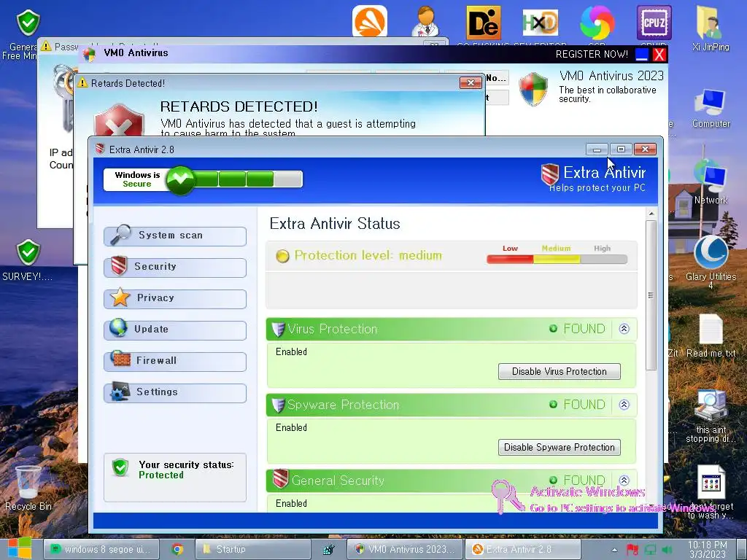Click the globe Update icon
The height and width of the screenshot is (560, 747).
[x=118, y=327]
